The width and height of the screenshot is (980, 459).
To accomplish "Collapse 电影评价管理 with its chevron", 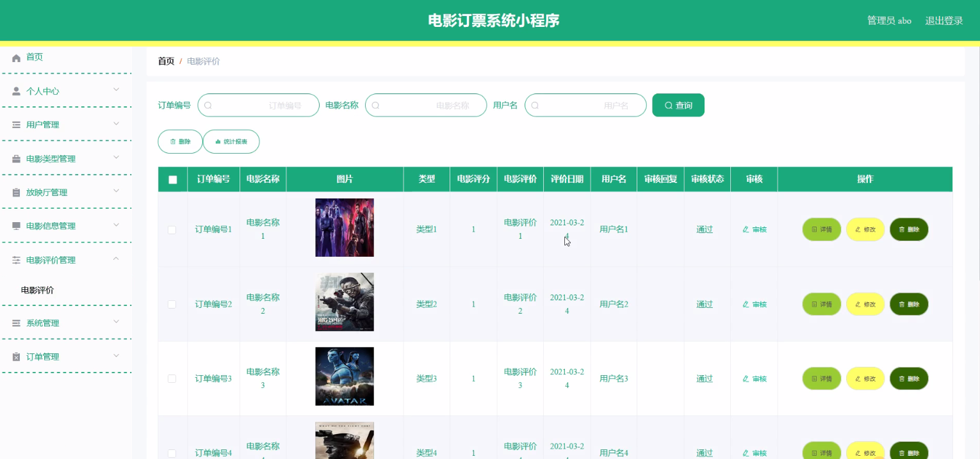I will [x=116, y=259].
